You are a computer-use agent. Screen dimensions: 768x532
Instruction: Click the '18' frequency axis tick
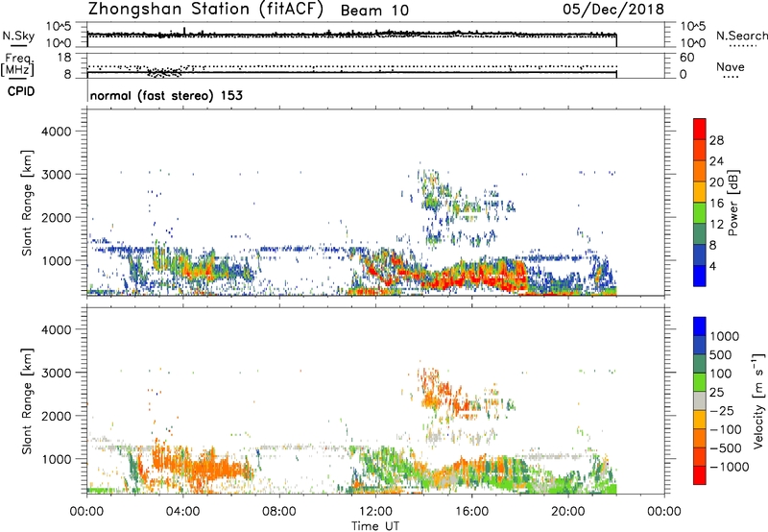(x=64, y=58)
